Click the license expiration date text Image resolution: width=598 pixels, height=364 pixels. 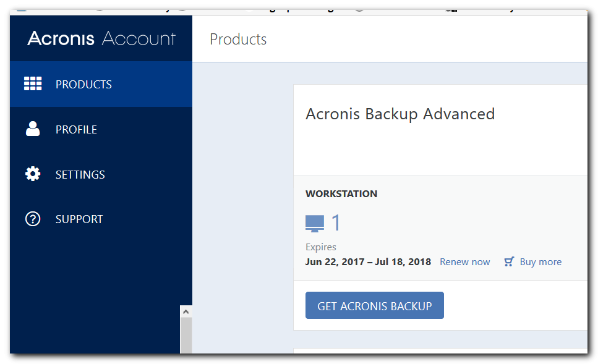[x=368, y=261]
